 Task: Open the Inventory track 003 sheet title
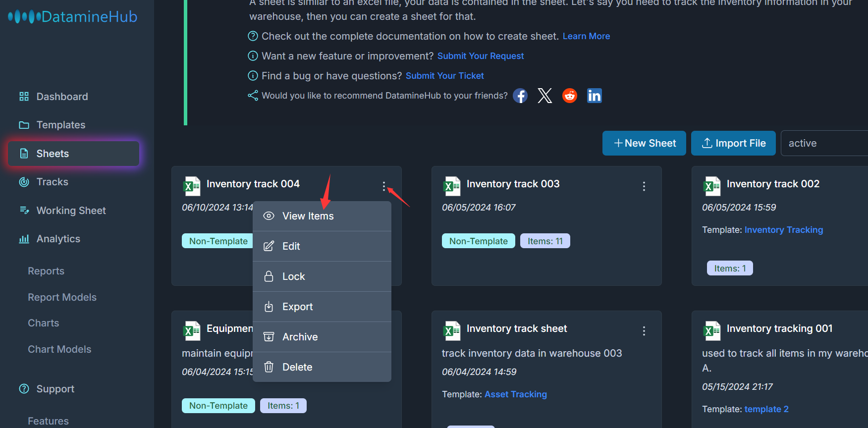coord(513,184)
